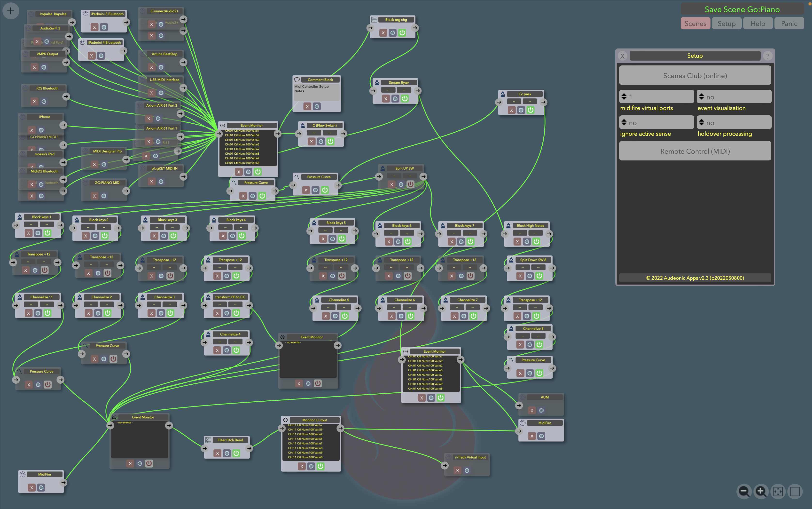
Task: Delete the Block prg chg module
Action: pos(383,33)
